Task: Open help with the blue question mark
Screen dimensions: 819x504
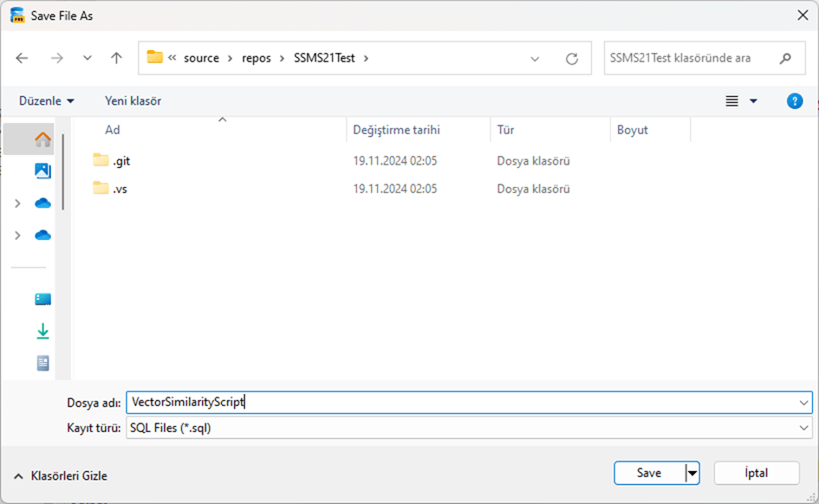Action: pos(794,101)
